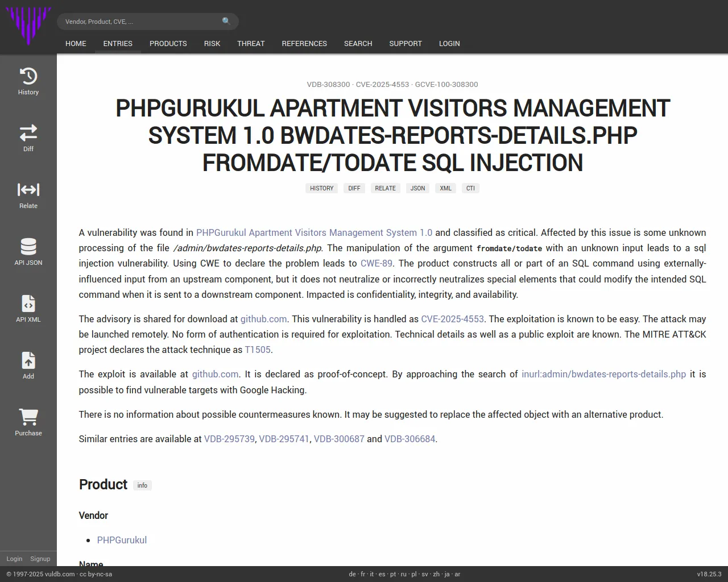
Task: Open similar entry VDB-306684
Action: (x=409, y=439)
